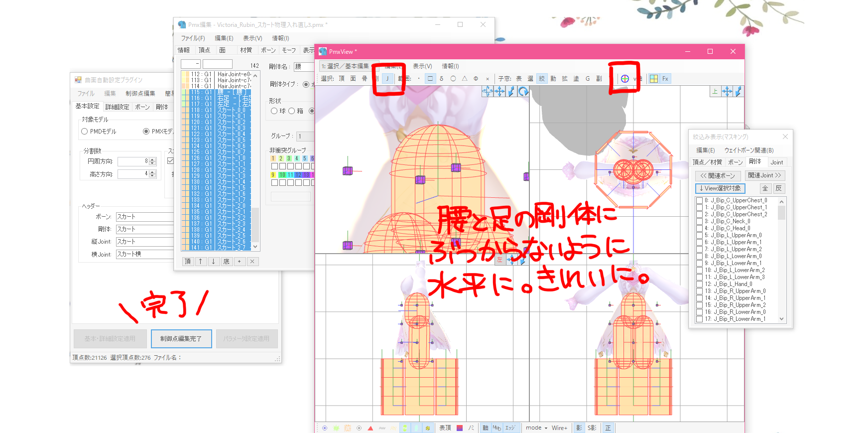Viewport: 868px width, 433px height.
Task: Check J_Bip_L_Hand_0 in masking list
Action: click(700, 284)
